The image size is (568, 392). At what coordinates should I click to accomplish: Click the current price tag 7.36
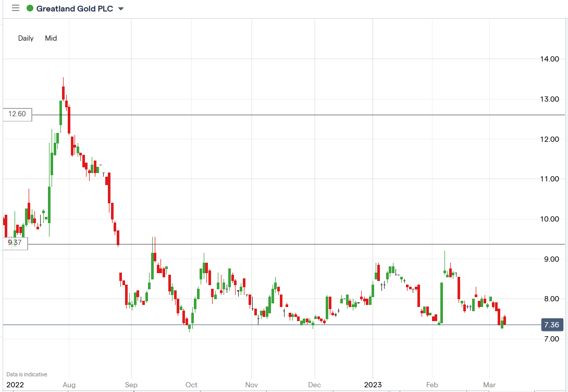click(x=552, y=325)
